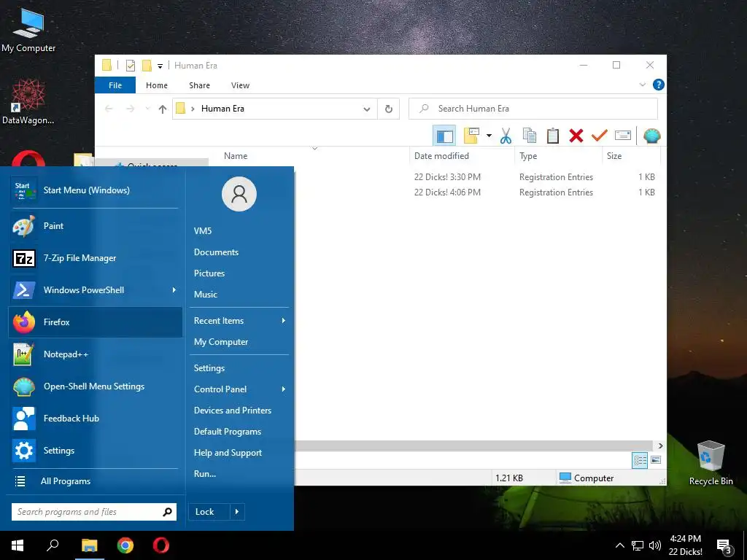Click Help and Support

click(239, 453)
